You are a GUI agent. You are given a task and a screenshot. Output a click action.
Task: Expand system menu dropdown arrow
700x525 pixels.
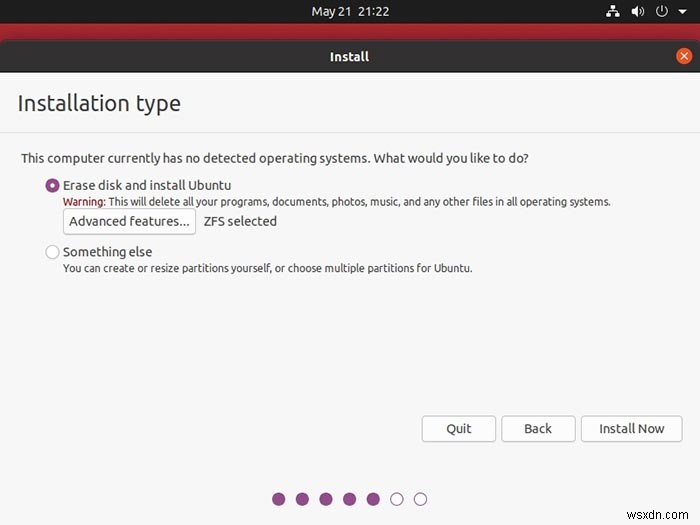click(x=683, y=12)
